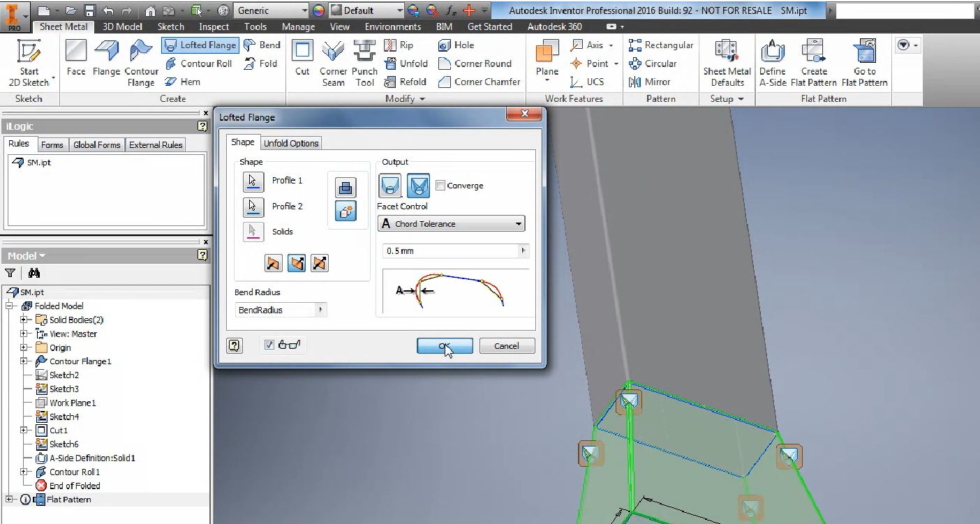The height and width of the screenshot is (524, 980).
Task: Select the Unfold tool
Action: [x=406, y=63]
